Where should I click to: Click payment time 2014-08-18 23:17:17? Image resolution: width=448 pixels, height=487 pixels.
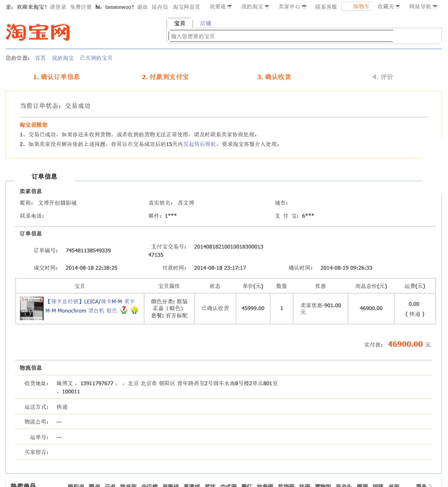(x=220, y=268)
